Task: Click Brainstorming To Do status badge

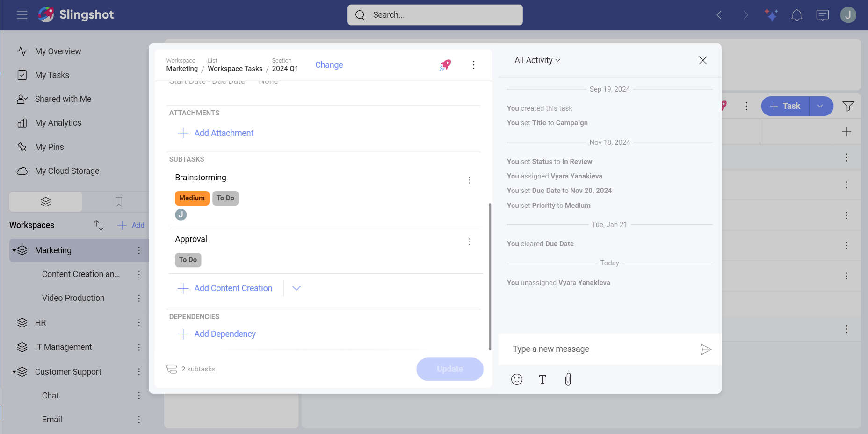Action: click(225, 198)
